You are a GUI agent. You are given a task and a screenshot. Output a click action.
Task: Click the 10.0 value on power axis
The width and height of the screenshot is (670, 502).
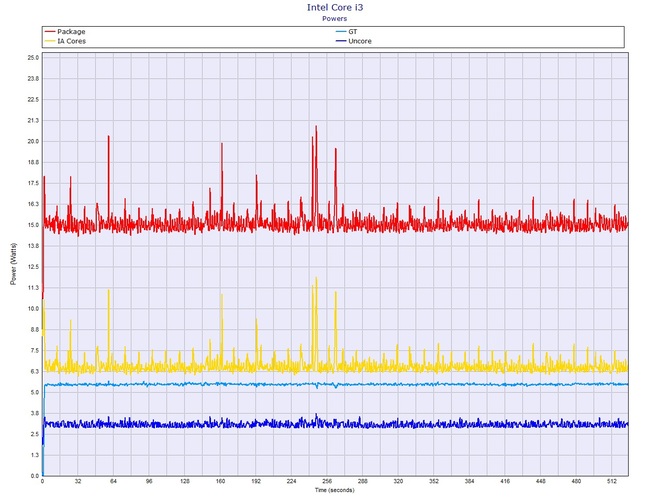(x=33, y=308)
